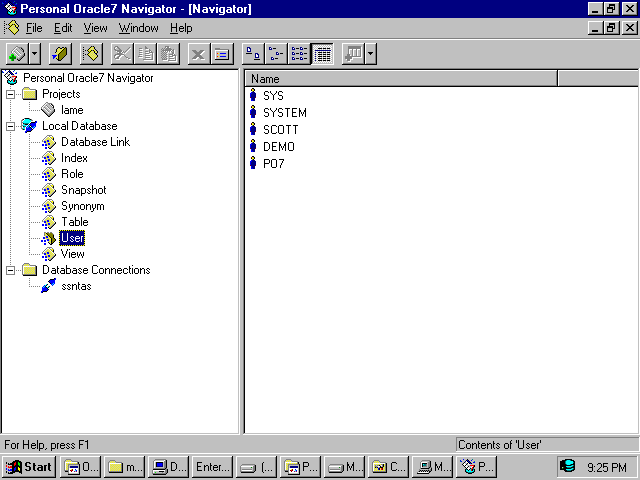The height and width of the screenshot is (480, 640).
Task: Click the Name column header
Action: 400,78
